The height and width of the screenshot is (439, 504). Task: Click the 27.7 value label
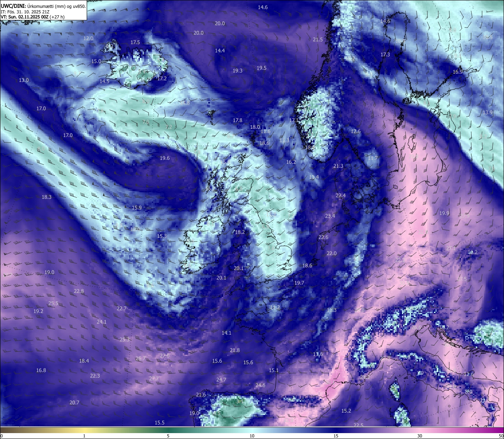click(154, 379)
